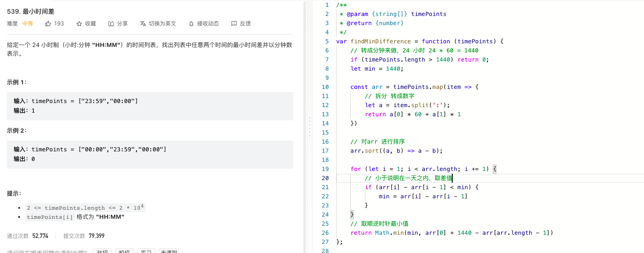644x253 pixels.
Task: Click the problem title 539. 最小时间差
Action: (x=31, y=11)
